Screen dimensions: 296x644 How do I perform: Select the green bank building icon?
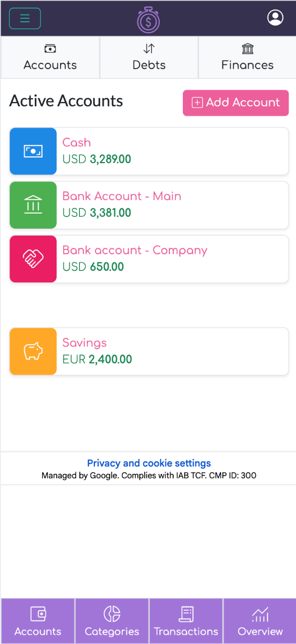[x=33, y=205]
